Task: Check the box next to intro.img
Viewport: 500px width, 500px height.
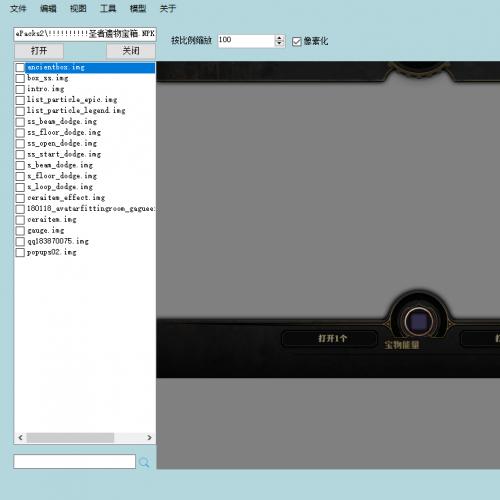Action: (x=20, y=89)
